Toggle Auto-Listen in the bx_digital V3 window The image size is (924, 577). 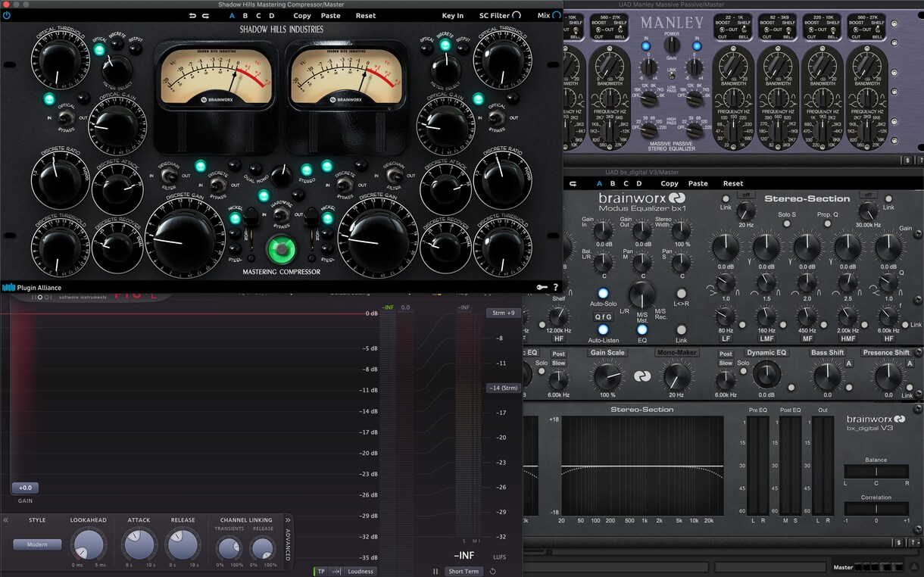(603, 329)
